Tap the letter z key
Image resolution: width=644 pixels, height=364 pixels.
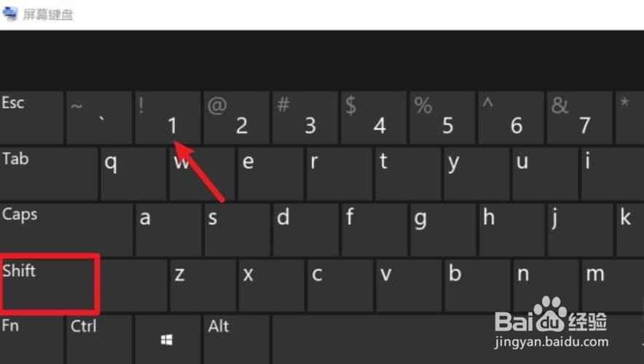(x=203, y=285)
